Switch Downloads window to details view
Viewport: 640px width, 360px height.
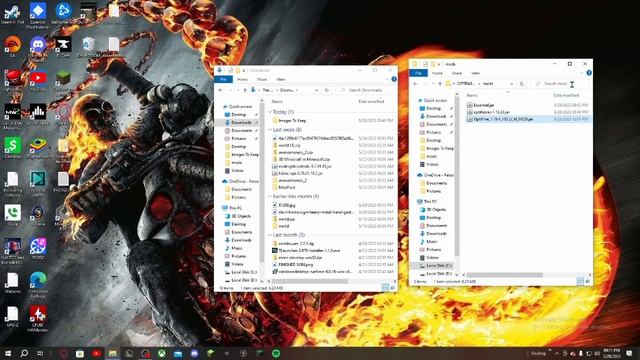[385, 288]
